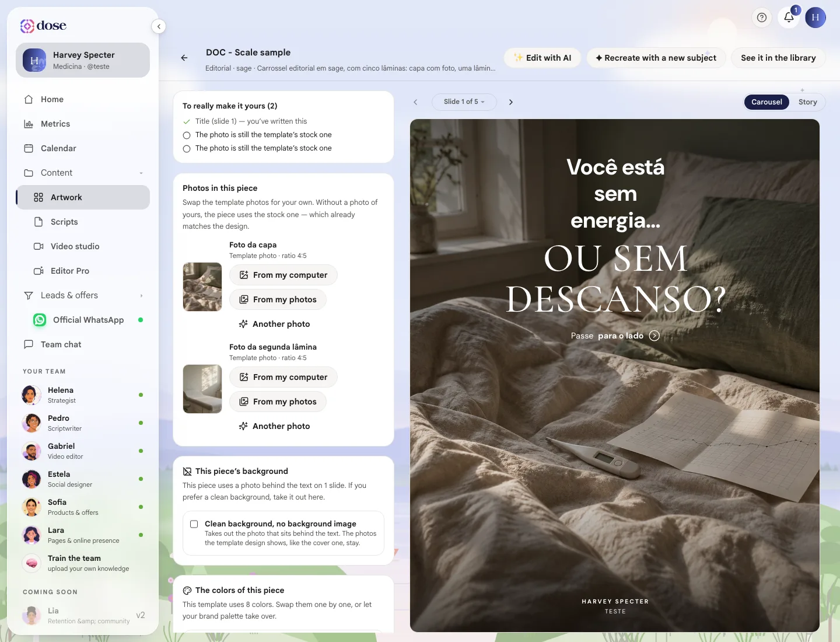
Task: Expand the Content section
Action: coord(83,173)
